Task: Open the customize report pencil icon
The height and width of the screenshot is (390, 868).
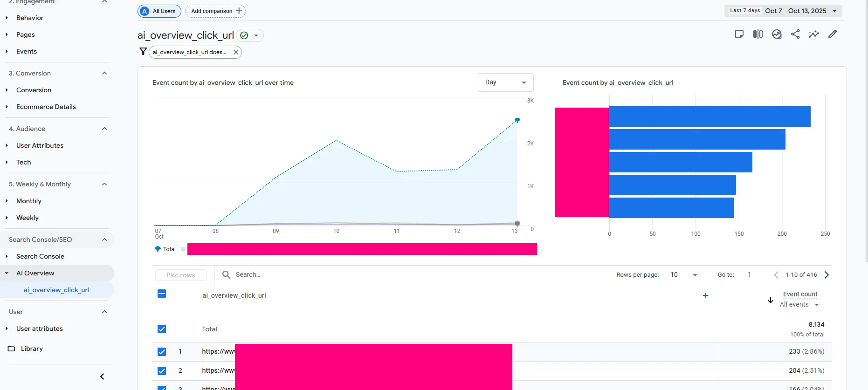Action: click(x=833, y=34)
